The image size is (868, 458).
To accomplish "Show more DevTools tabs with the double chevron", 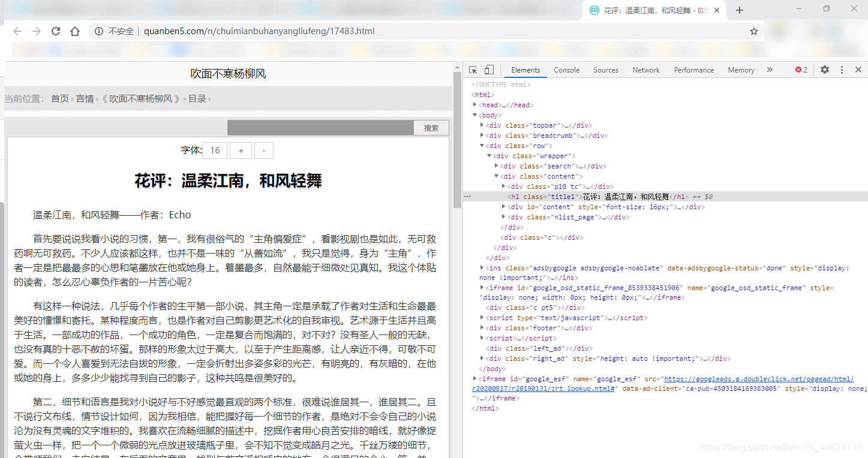I will 770,70.
